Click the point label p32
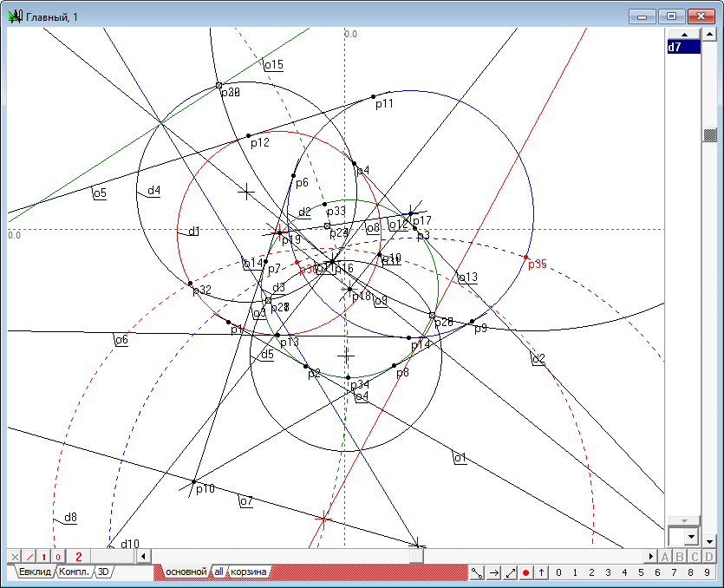This screenshot has height=588, width=724. click(x=202, y=290)
